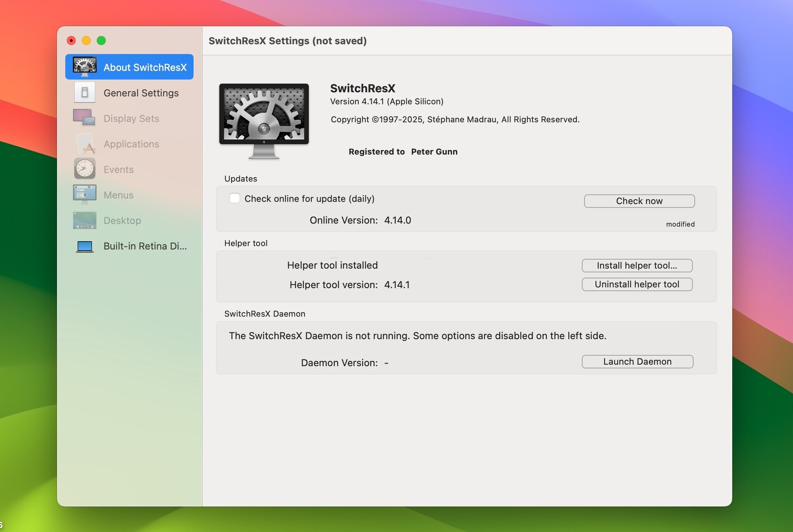Click the Online Version 4.14.0 value
The image size is (793, 532).
[397, 220]
